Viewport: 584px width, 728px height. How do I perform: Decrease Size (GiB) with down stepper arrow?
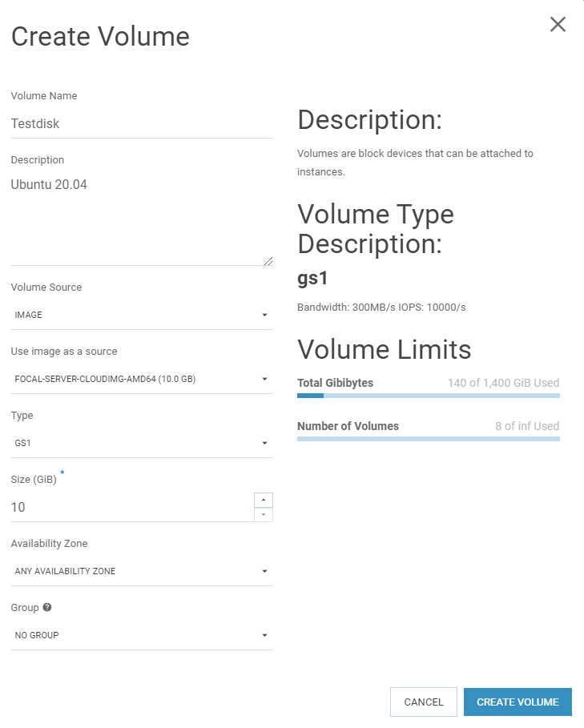pyautogui.click(x=264, y=514)
